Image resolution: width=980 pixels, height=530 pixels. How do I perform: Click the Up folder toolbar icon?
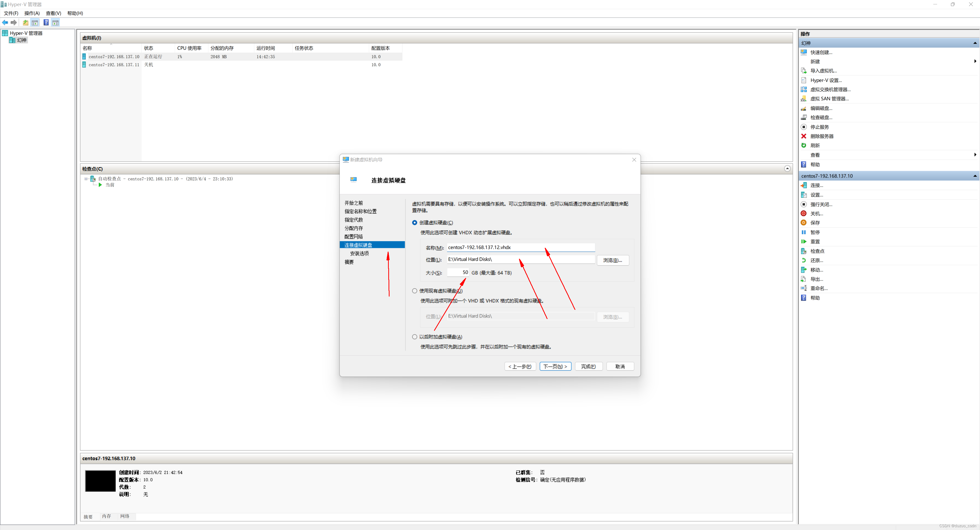26,23
